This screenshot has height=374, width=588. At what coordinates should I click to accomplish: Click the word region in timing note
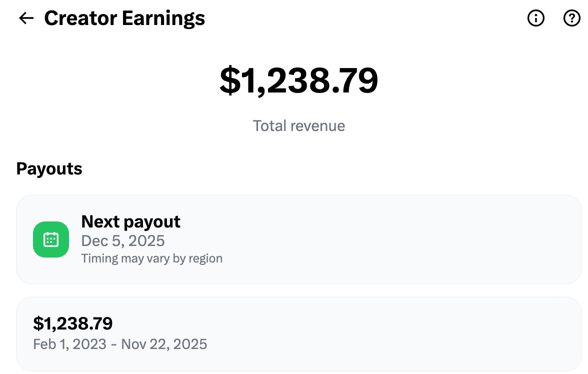pyautogui.click(x=206, y=258)
